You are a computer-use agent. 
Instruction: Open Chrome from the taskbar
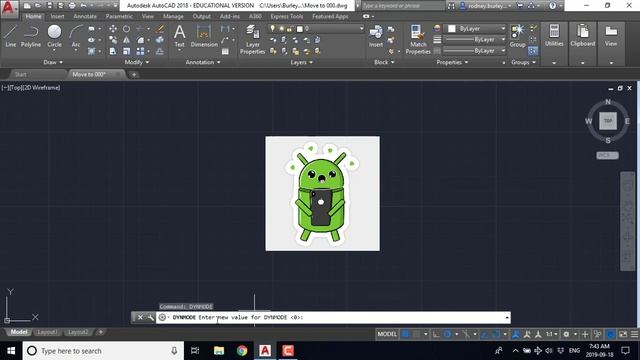[x=242, y=351]
